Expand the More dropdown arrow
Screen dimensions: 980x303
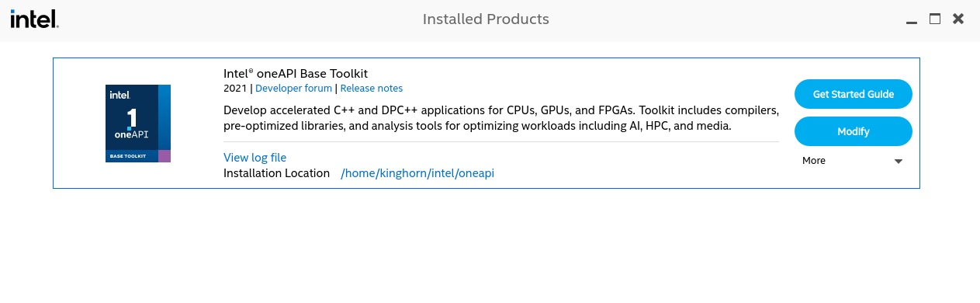(899, 162)
